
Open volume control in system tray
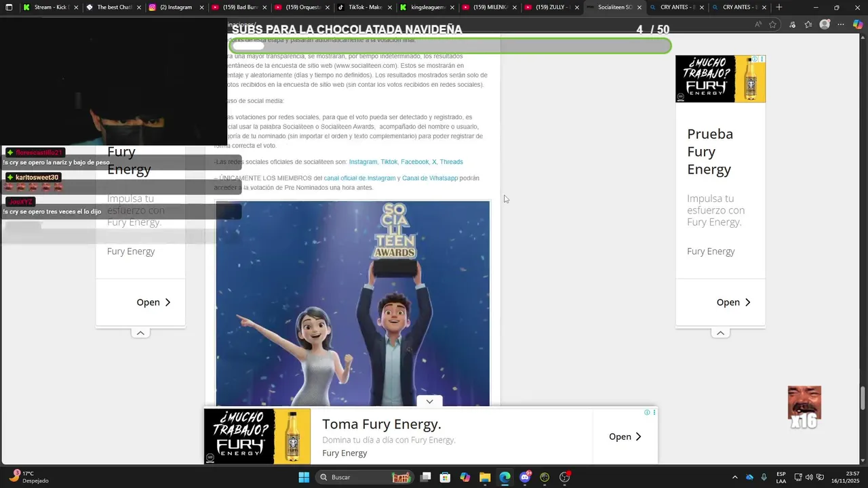point(809,477)
